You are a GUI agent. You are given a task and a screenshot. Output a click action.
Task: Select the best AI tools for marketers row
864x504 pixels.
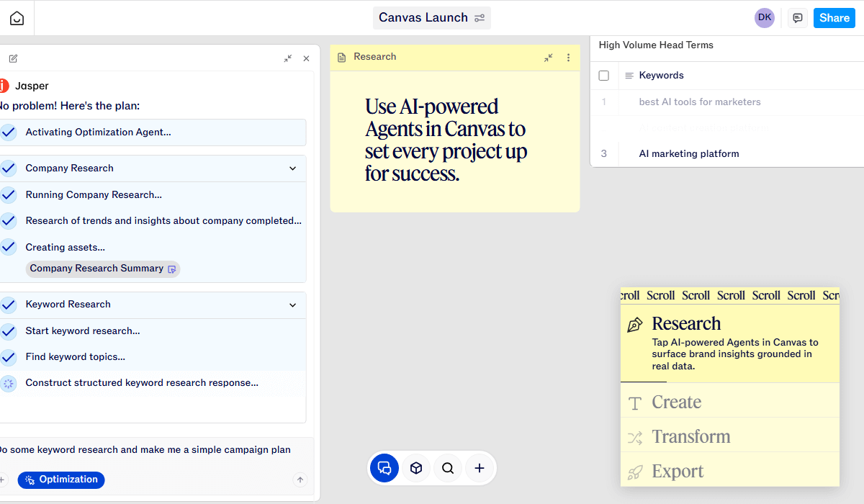(727, 102)
